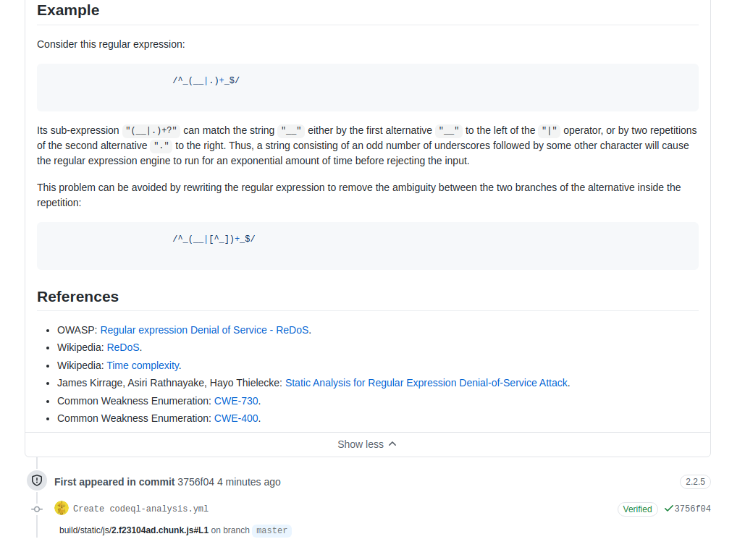Click the chevron next to Show less
Image resolution: width=745 pixels, height=560 pixels.
[392, 444]
